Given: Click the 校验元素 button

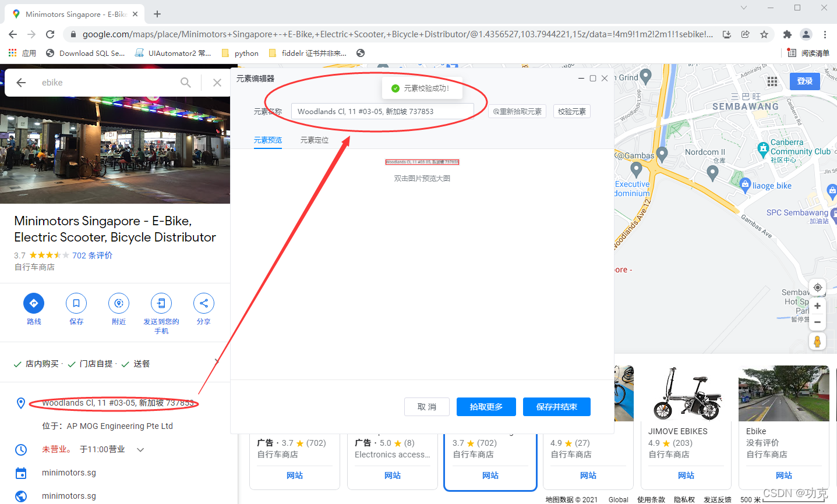Looking at the screenshot, I should [x=572, y=111].
